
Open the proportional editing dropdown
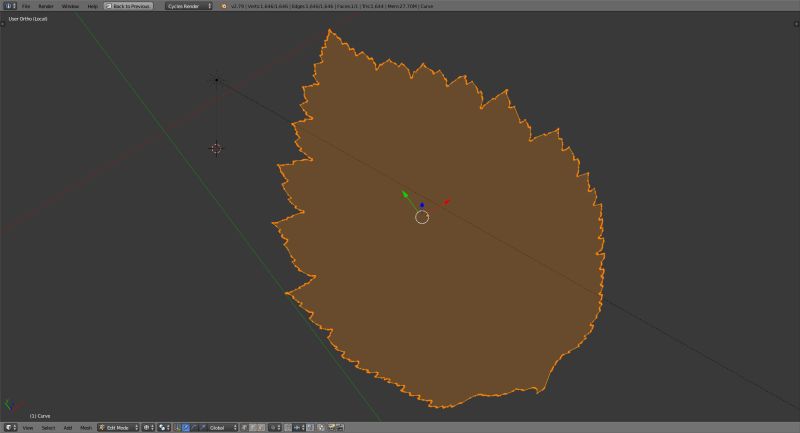point(276,427)
